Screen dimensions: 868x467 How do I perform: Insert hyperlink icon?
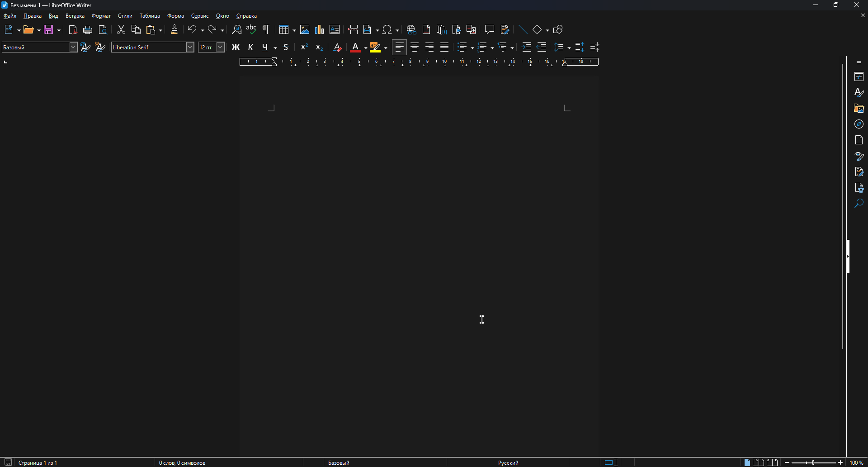(x=411, y=30)
